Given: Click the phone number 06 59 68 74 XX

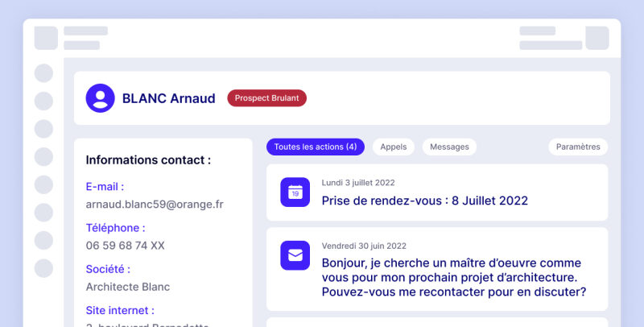Looking at the screenshot, I should coord(126,246).
